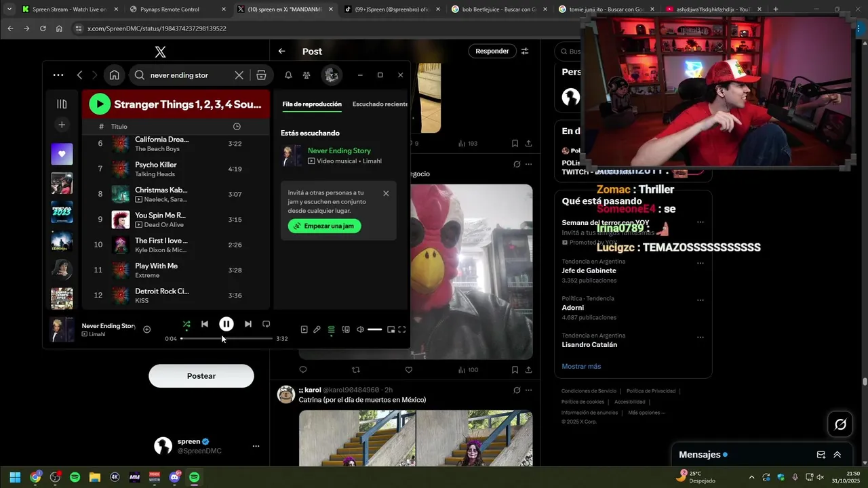This screenshot has width=868, height=488.
Task: Clear the Spotify search field
Action: click(x=239, y=75)
